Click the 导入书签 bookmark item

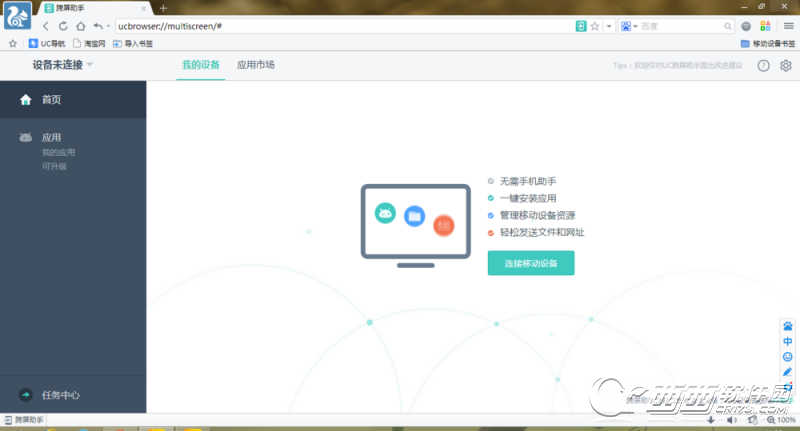(133, 44)
